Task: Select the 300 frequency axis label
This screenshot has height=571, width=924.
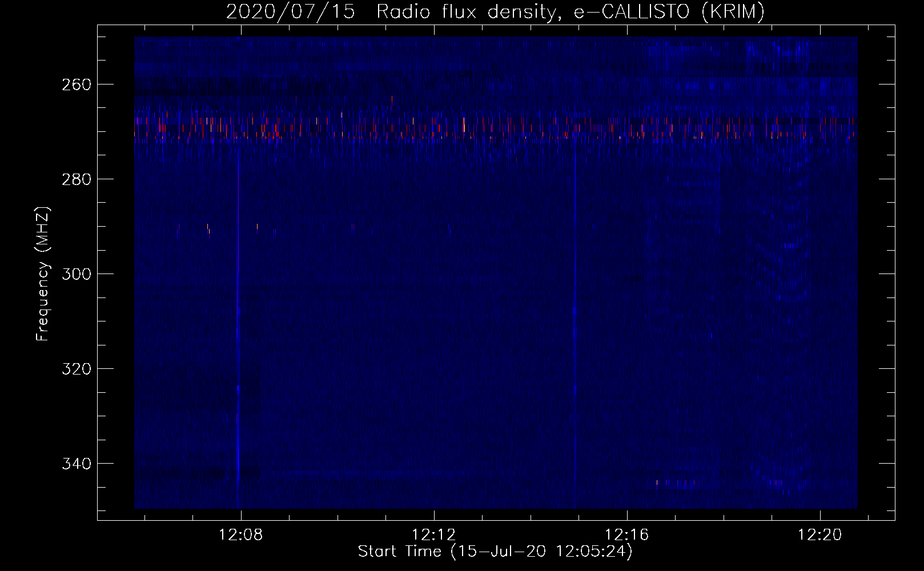Action: [x=75, y=274]
